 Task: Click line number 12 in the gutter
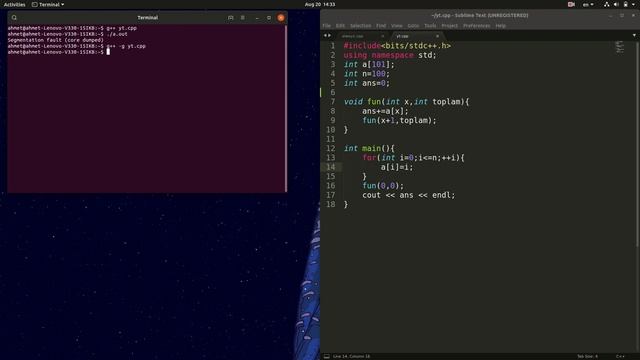pyautogui.click(x=330, y=148)
